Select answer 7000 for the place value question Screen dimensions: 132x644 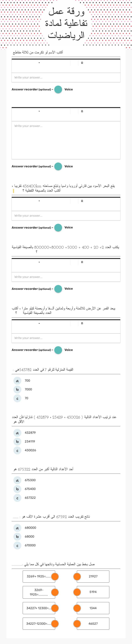[17, 389]
